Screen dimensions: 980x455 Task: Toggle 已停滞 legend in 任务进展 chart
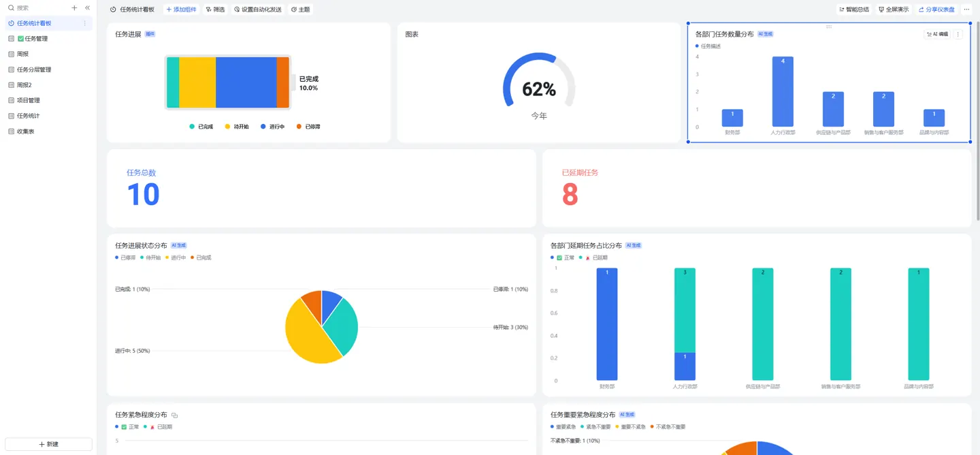[x=308, y=127]
